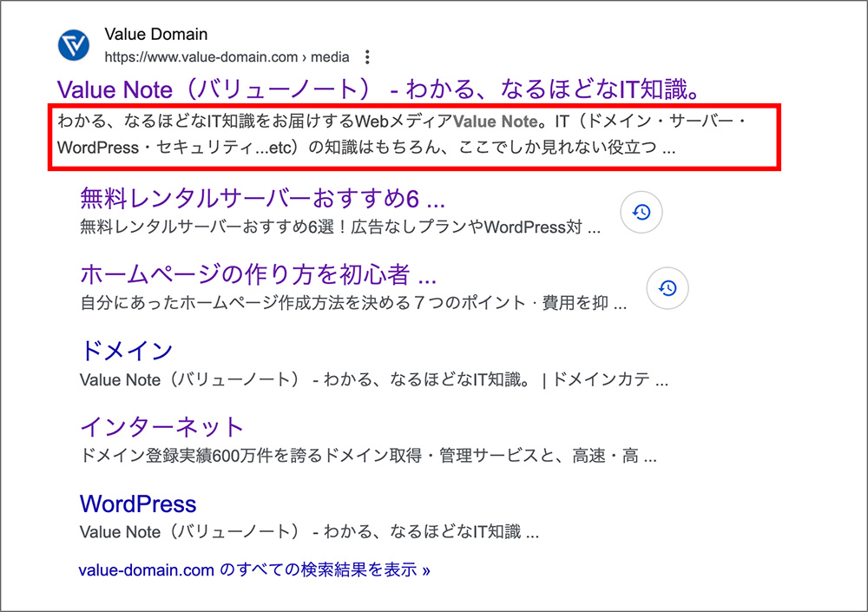The image size is (868, 612).
Task: Open the 無料レンタルサーバーおすすめ6 sitelink
Action: pyautogui.click(x=262, y=198)
